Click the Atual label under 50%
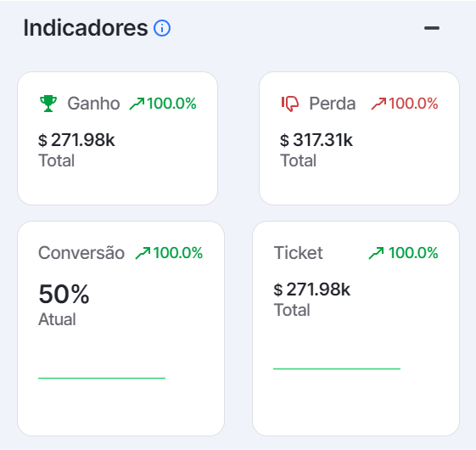Image resolution: width=476 pixels, height=450 pixels. tap(57, 319)
